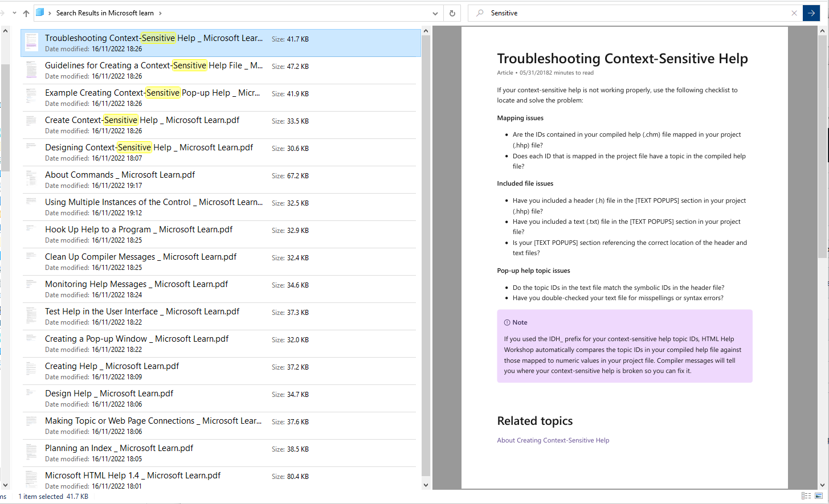Click the breadcrumb chevron after Microsoft learn
The height and width of the screenshot is (504, 829).
(x=160, y=13)
